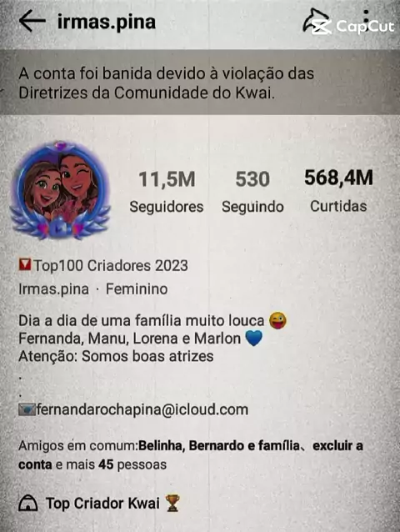Tap the CapCut watermark logo
400x532 pixels.
tap(352, 26)
